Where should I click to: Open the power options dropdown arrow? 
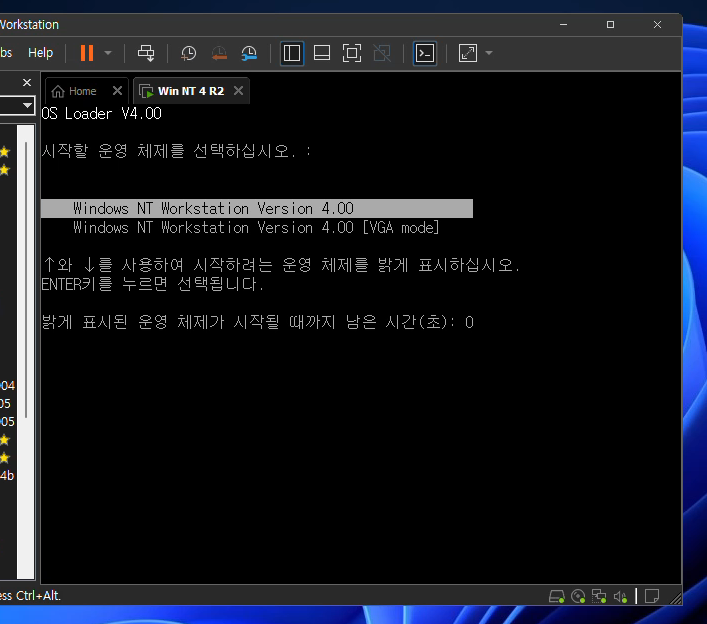[108, 53]
